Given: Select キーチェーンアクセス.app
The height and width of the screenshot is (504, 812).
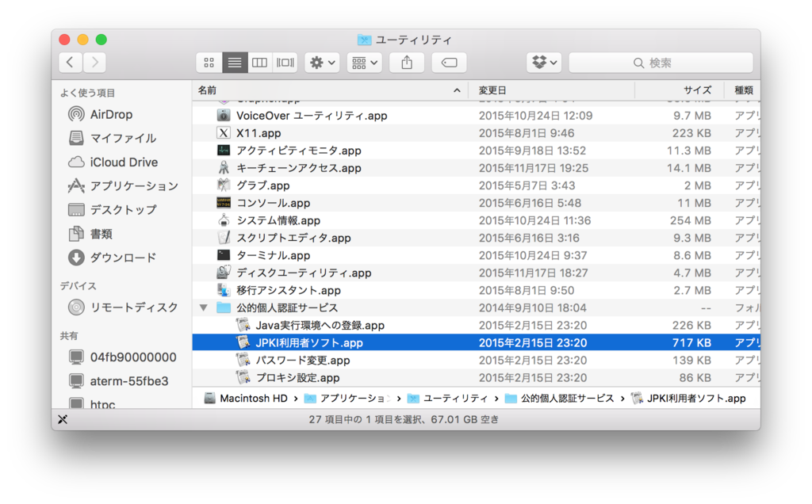Looking at the screenshot, I should coord(299,168).
